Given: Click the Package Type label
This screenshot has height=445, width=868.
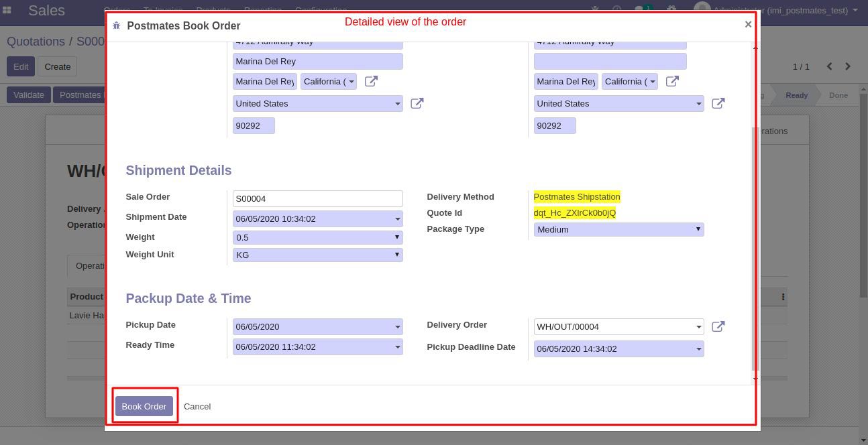Looking at the screenshot, I should pyautogui.click(x=455, y=229).
